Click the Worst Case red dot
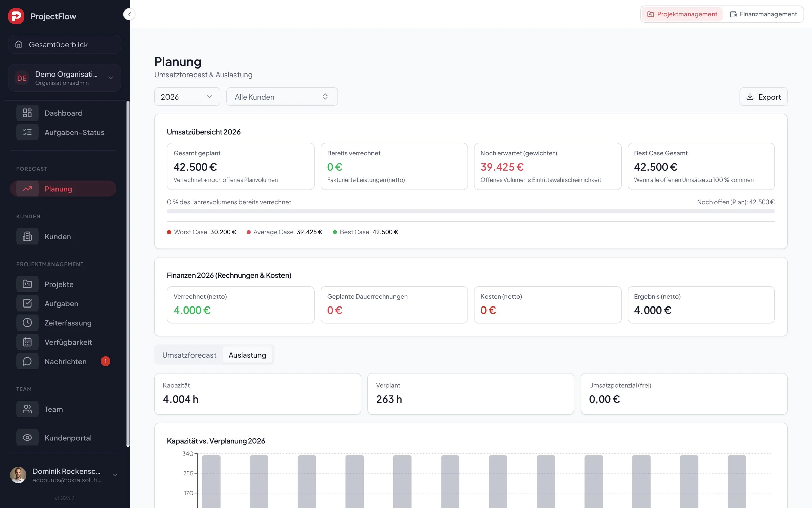812x508 pixels. [x=169, y=232]
